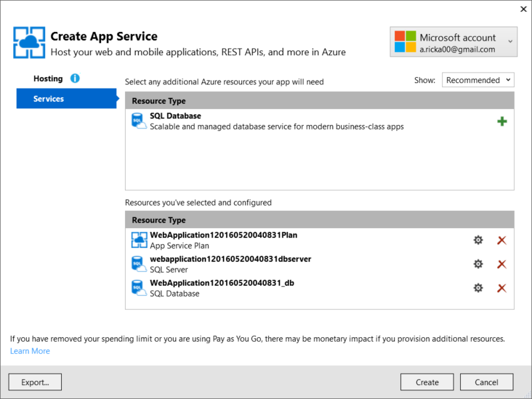Viewport: 532px width, 399px height.
Task: Open the Learn More link
Action: click(30, 351)
